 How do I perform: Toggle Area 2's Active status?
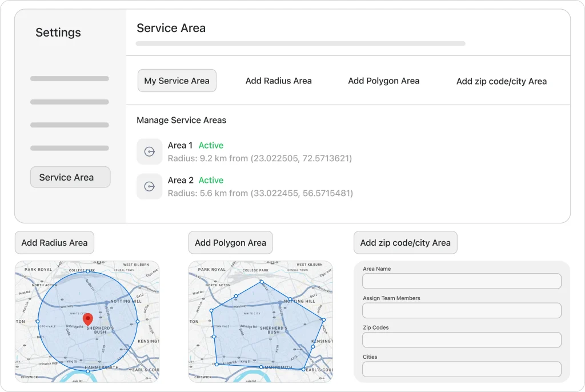click(x=211, y=180)
